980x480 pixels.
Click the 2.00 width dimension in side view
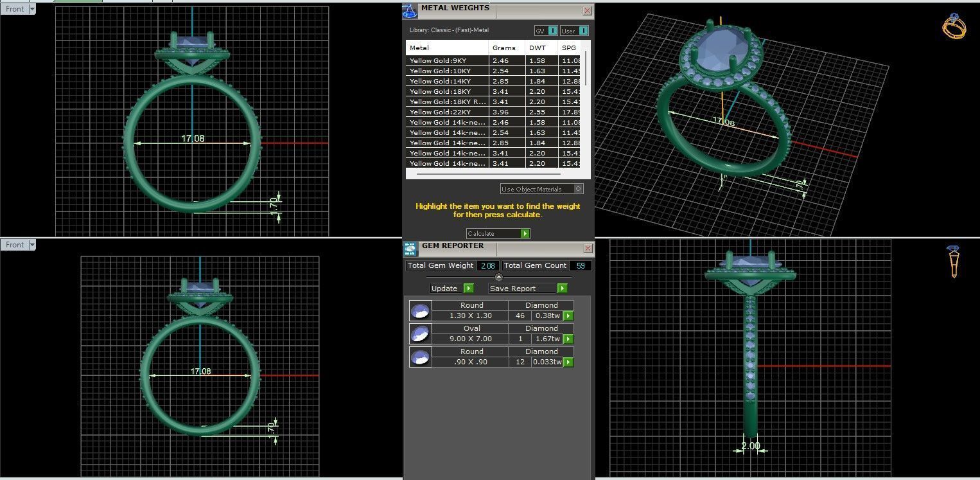[750, 446]
